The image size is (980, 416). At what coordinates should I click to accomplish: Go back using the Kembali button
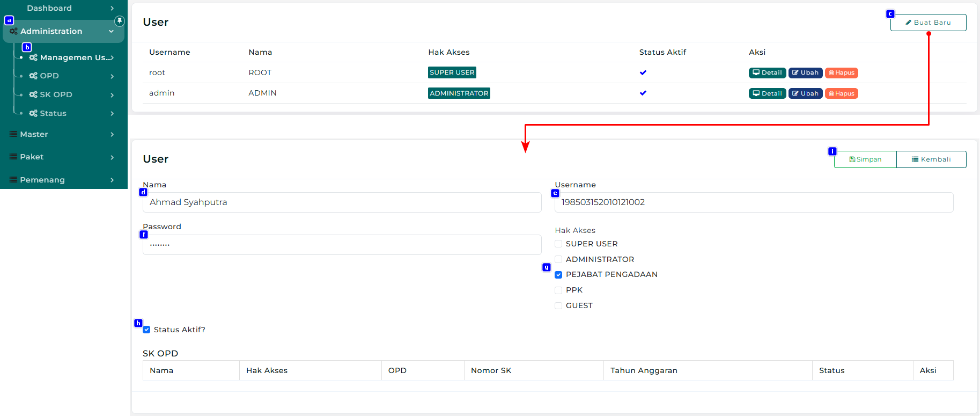point(931,159)
